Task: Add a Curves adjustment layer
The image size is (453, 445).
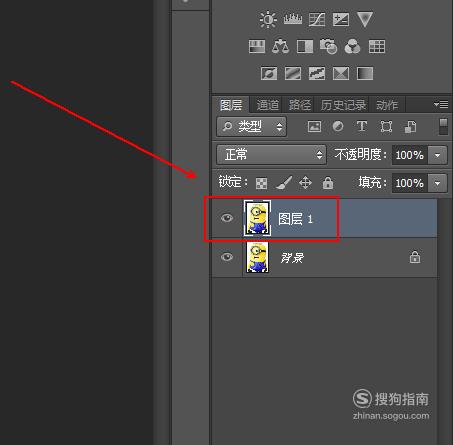Action: [x=317, y=19]
